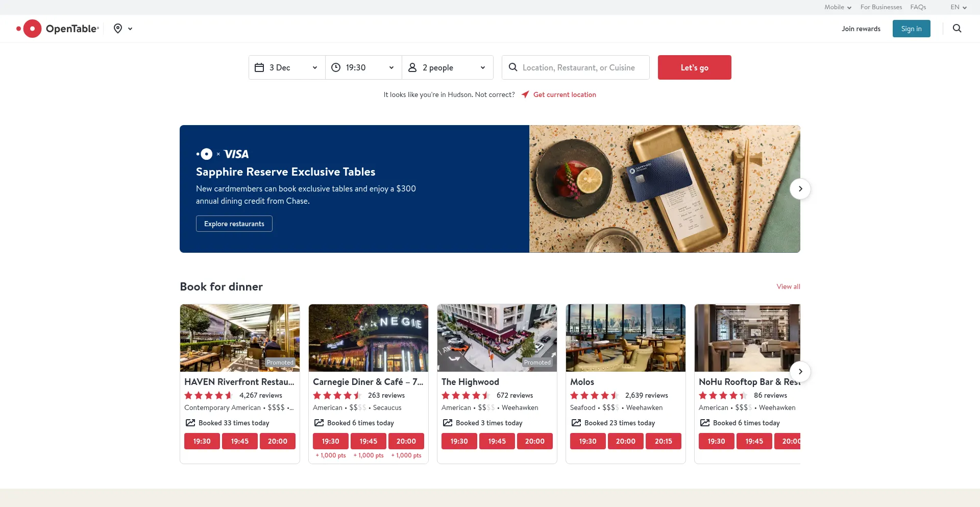Expand the 19:30 time dropdown

[363, 67]
